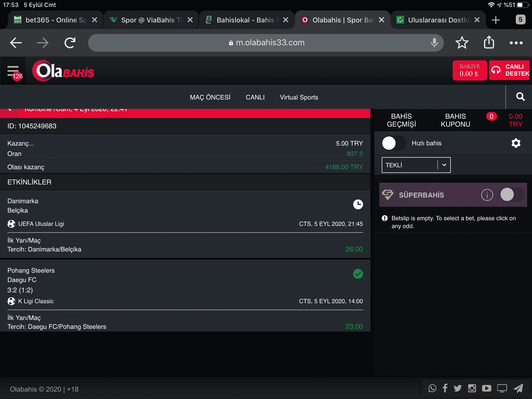The height and width of the screenshot is (399, 532).
Task: Click the TV monitor icon in footer
Action: click(502, 388)
